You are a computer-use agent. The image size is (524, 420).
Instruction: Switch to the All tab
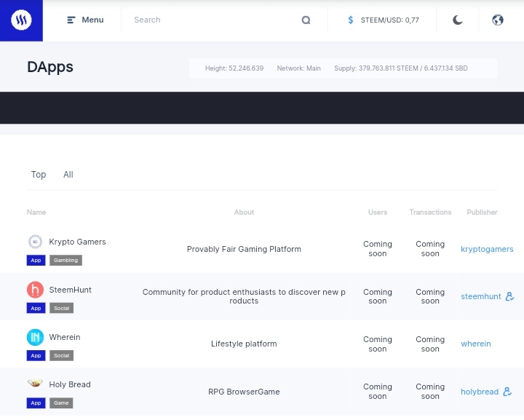tap(68, 175)
